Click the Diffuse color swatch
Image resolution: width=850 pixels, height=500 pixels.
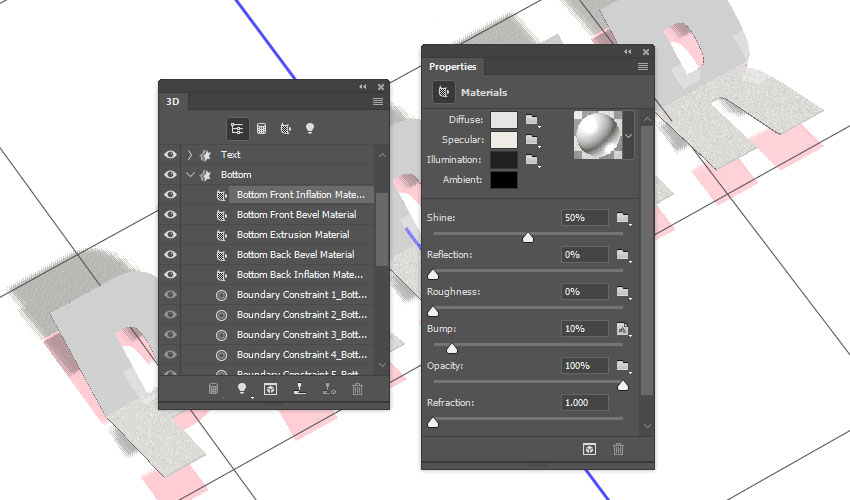504,120
